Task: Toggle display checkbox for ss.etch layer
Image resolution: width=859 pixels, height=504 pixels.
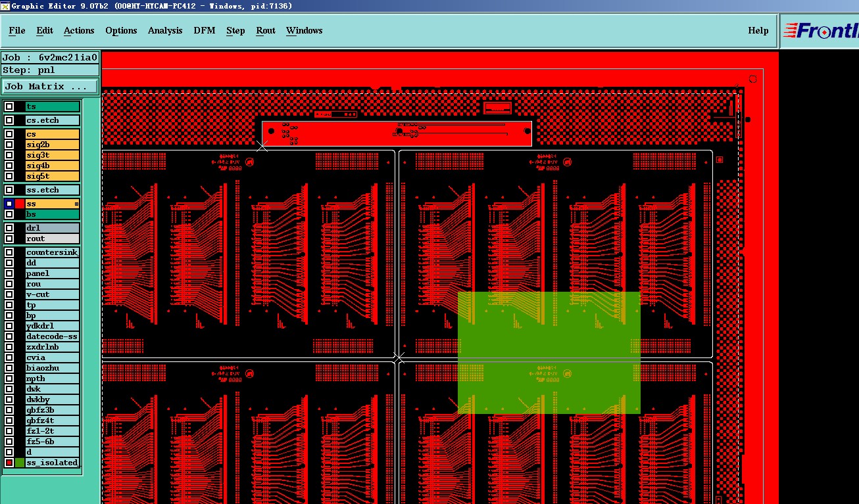Action: pos(9,190)
